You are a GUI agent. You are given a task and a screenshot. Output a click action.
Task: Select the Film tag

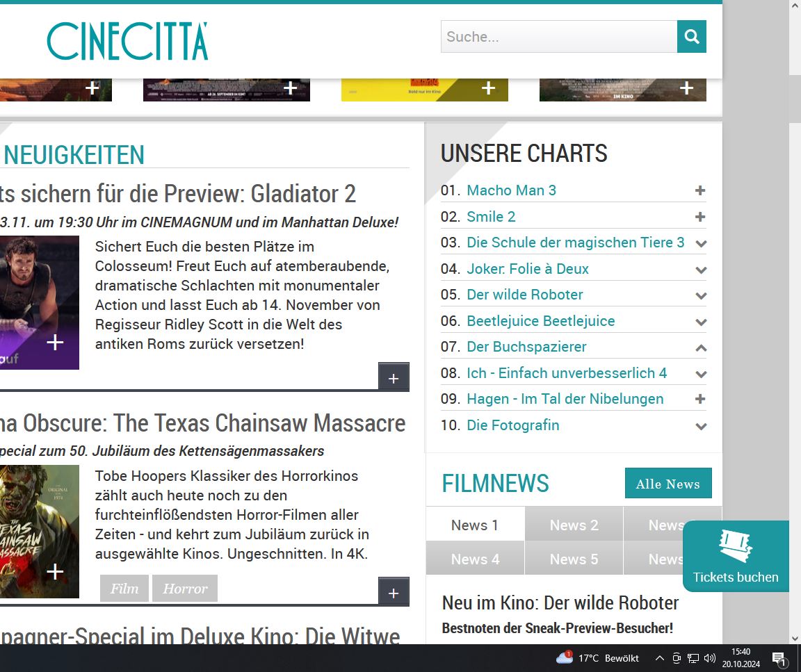point(124,588)
